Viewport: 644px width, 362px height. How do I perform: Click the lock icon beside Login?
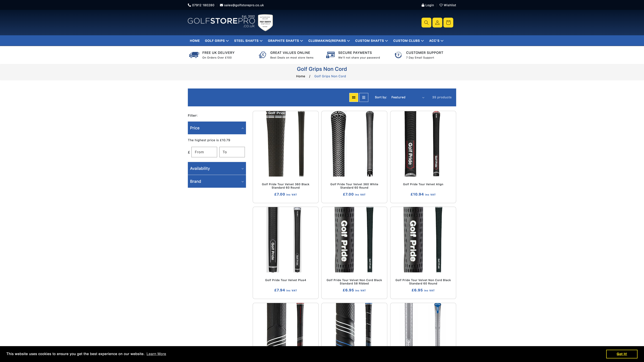coord(423,5)
